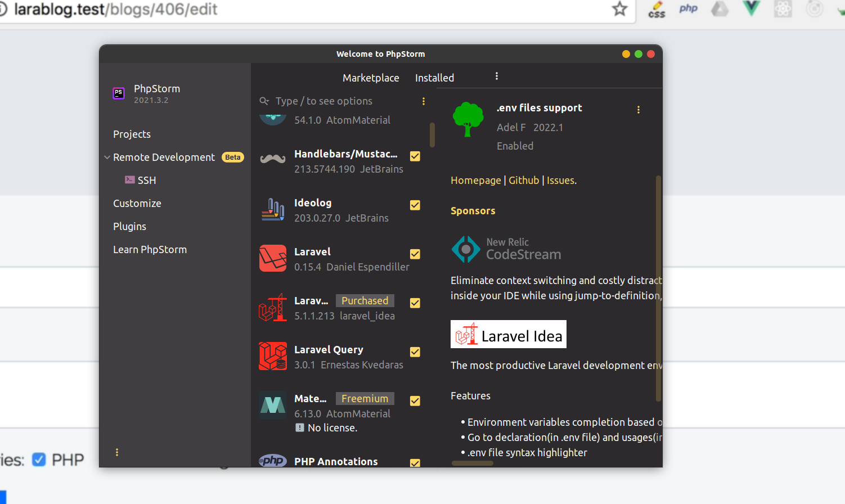Screen dimensions: 845x504
Task: Click the php extension icon in browser toolbar
Action: click(x=689, y=8)
